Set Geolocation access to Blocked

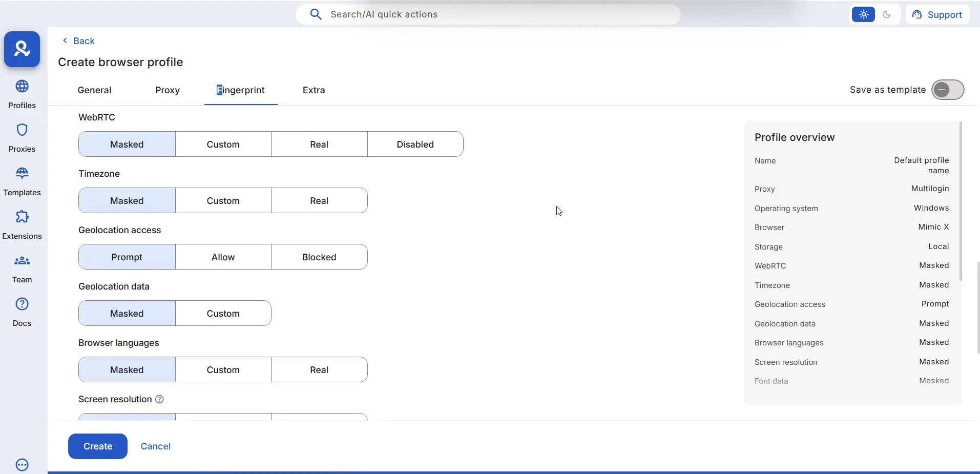click(x=319, y=257)
